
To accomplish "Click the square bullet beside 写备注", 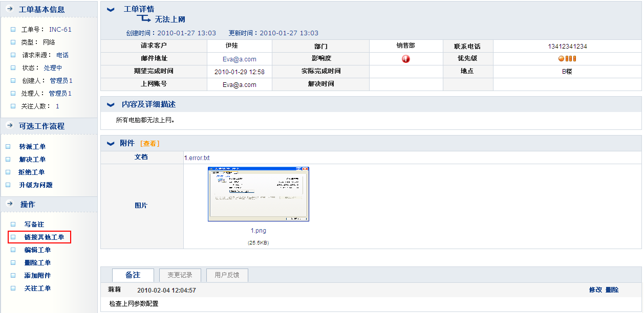I will click(13, 225).
